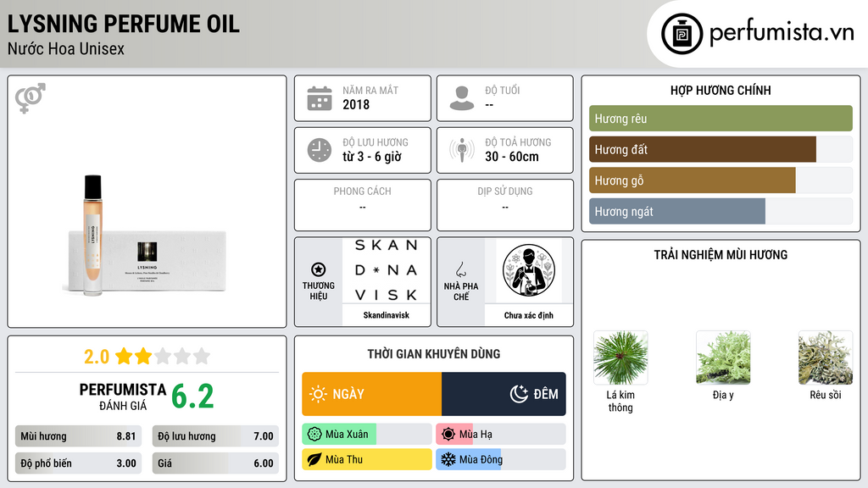Click the Độ phổ biến 3.00 score bar

pyautogui.click(x=78, y=463)
